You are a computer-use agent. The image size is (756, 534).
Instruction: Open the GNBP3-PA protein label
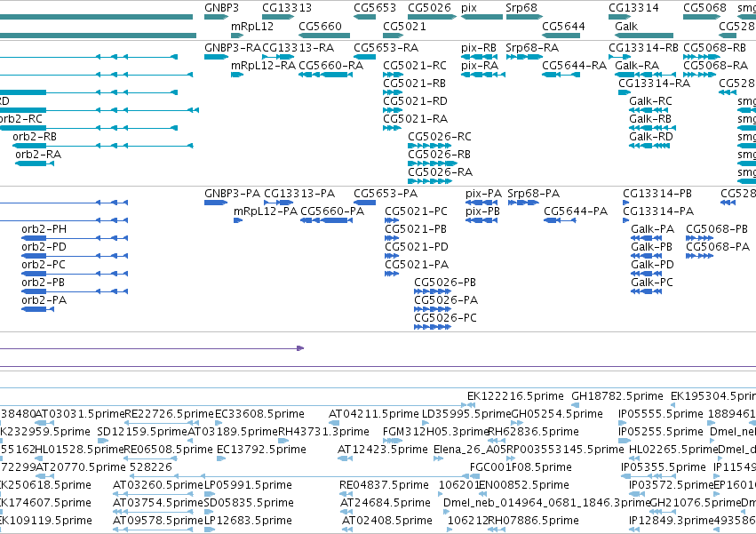233,194
